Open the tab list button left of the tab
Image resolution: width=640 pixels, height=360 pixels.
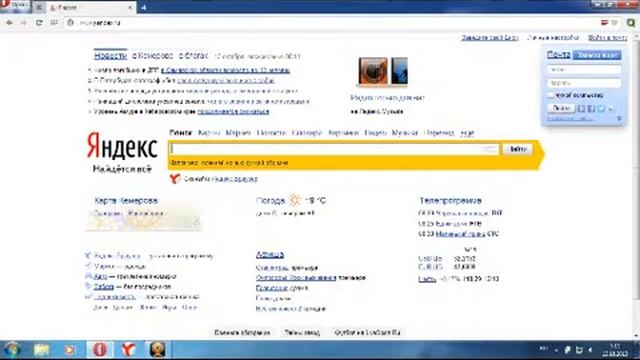tap(39, 7)
